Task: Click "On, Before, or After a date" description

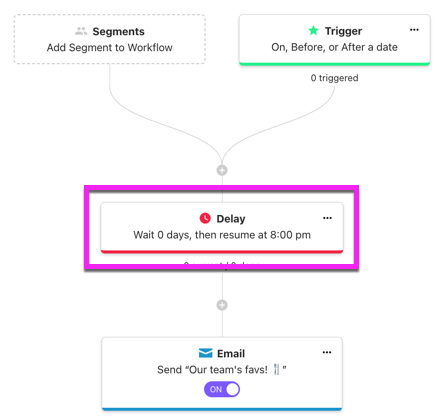Action: [334, 47]
